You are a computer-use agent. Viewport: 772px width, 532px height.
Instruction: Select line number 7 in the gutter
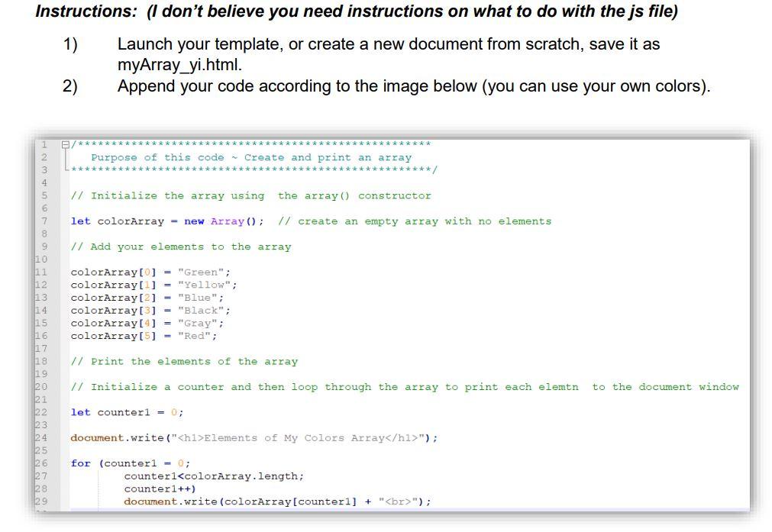pos(44,221)
